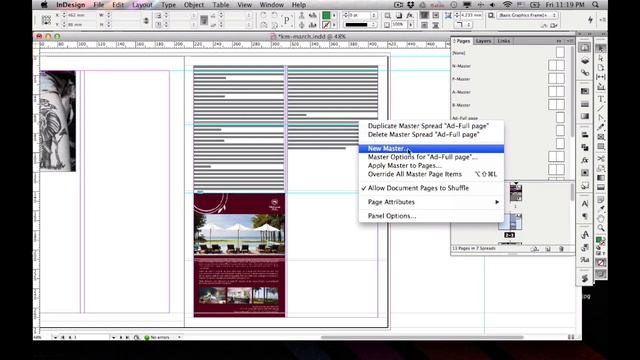The width and height of the screenshot is (640, 360).
Task: Open the Stroke panel dock icon
Action: tap(585, 104)
